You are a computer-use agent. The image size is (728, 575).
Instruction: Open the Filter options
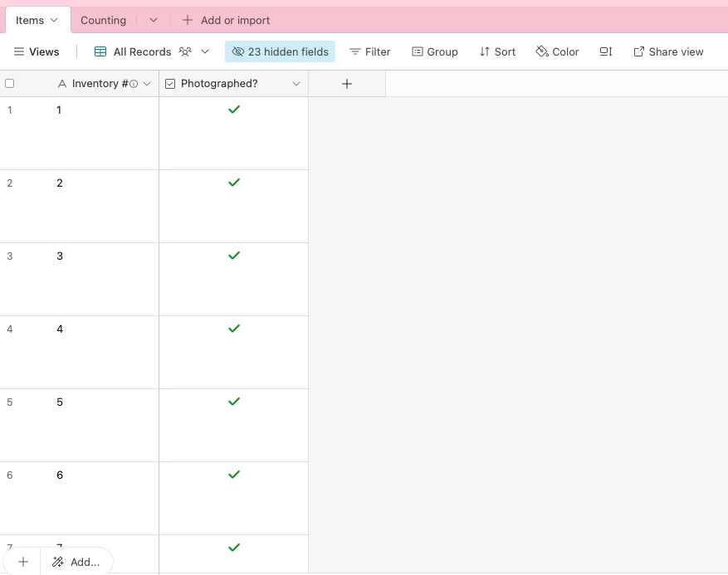(x=370, y=51)
